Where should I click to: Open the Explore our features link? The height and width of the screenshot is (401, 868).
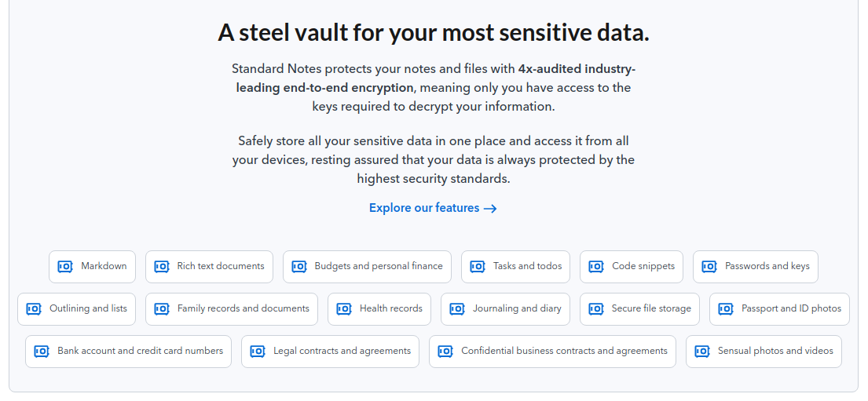[x=433, y=208]
